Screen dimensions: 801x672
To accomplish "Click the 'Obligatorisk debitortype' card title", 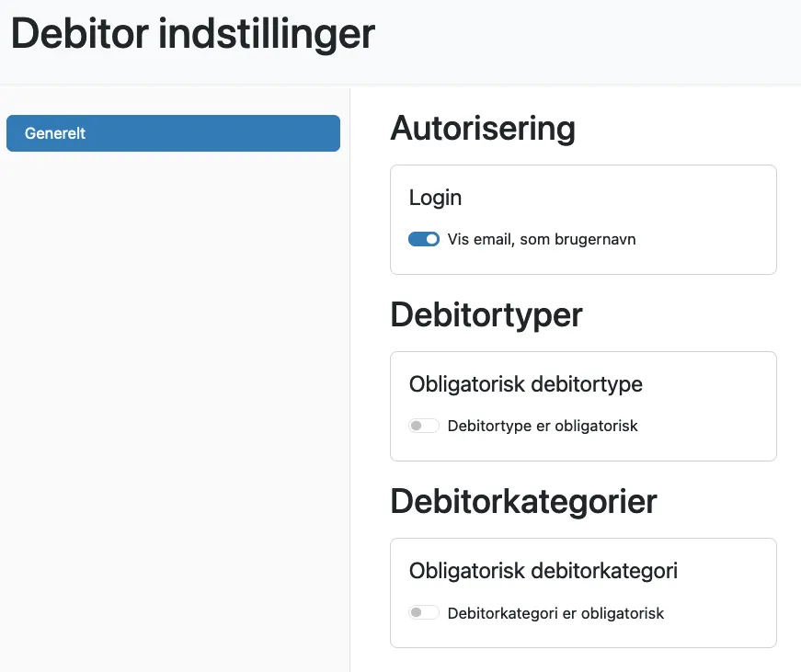I will point(525,384).
